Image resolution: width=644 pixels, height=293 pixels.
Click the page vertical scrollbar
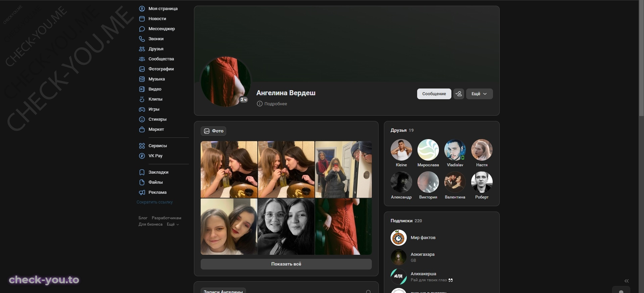coord(641,58)
